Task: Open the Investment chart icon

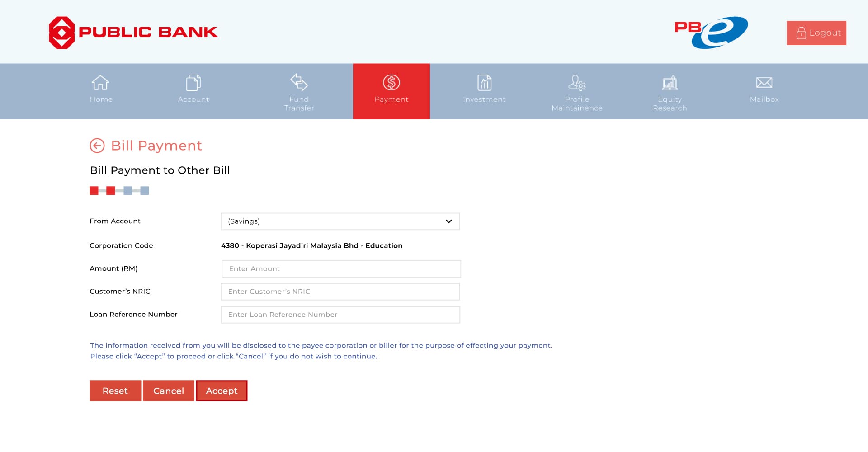Action: (484, 82)
